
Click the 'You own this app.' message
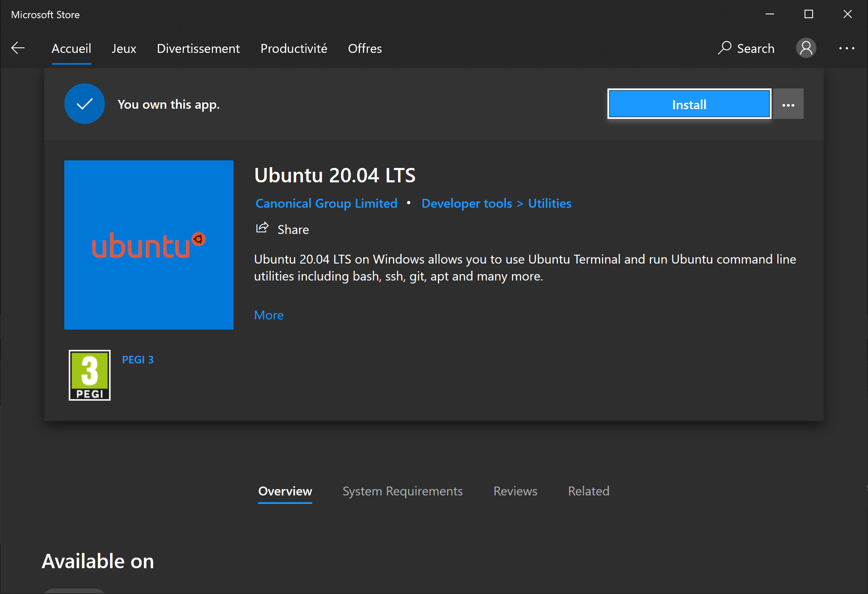click(x=168, y=104)
